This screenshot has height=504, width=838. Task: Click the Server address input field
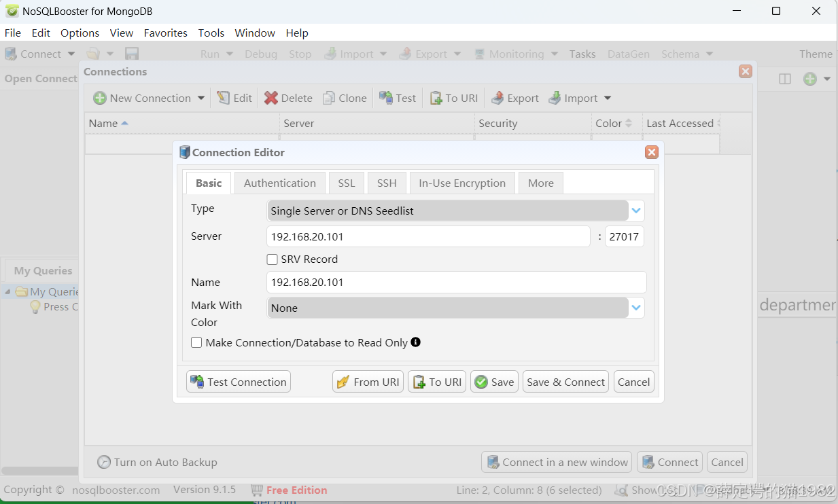428,236
